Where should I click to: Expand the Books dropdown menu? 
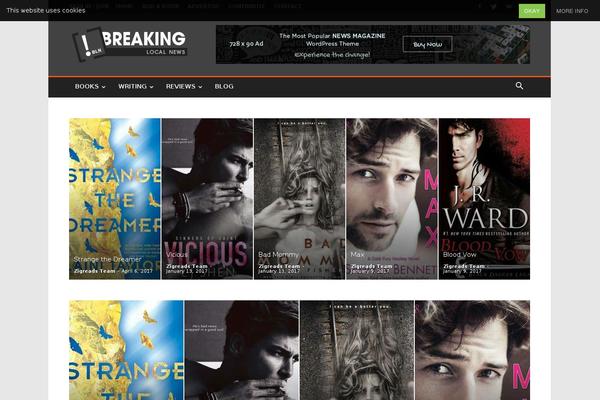(90, 87)
